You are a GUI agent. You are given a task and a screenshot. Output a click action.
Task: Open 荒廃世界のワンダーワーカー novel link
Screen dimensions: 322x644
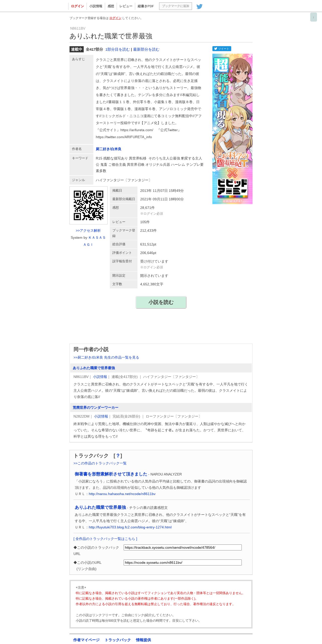96,408
